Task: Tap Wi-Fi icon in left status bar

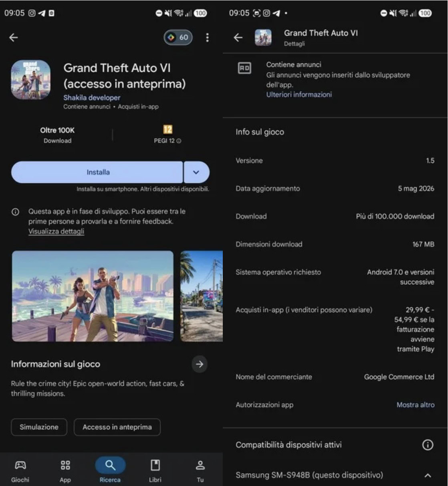Action: pos(179,13)
